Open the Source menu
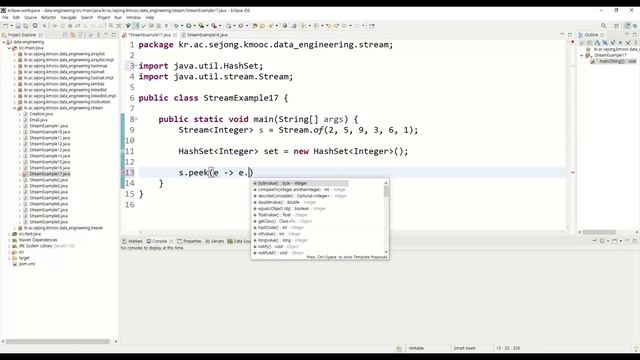 tap(30, 18)
